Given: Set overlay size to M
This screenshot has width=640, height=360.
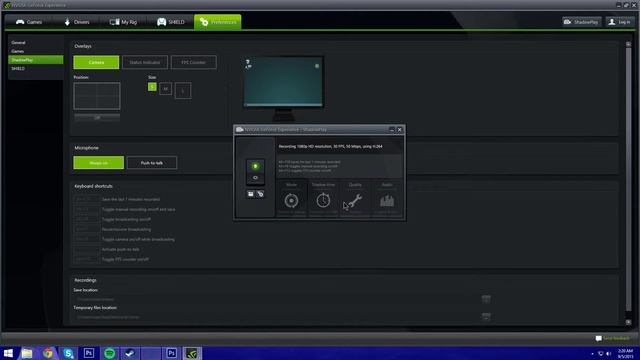Looking at the screenshot, I should tap(165, 89).
